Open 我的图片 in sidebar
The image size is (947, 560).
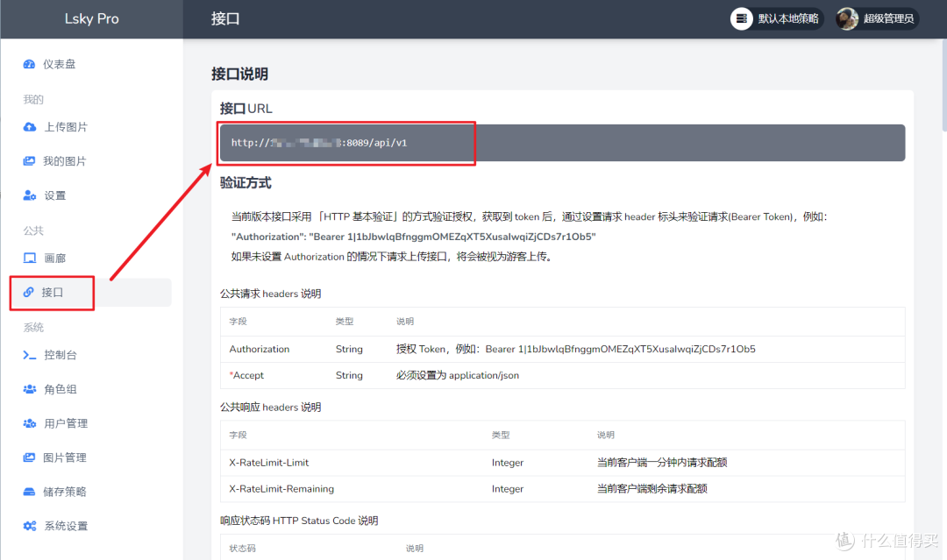[x=90, y=161]
